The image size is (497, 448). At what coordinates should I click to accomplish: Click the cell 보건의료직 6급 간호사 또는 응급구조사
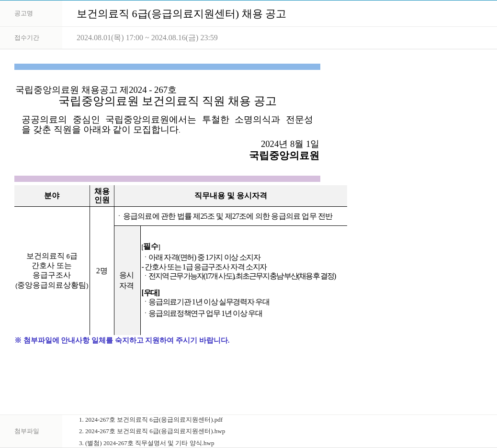tap(52, 270)
